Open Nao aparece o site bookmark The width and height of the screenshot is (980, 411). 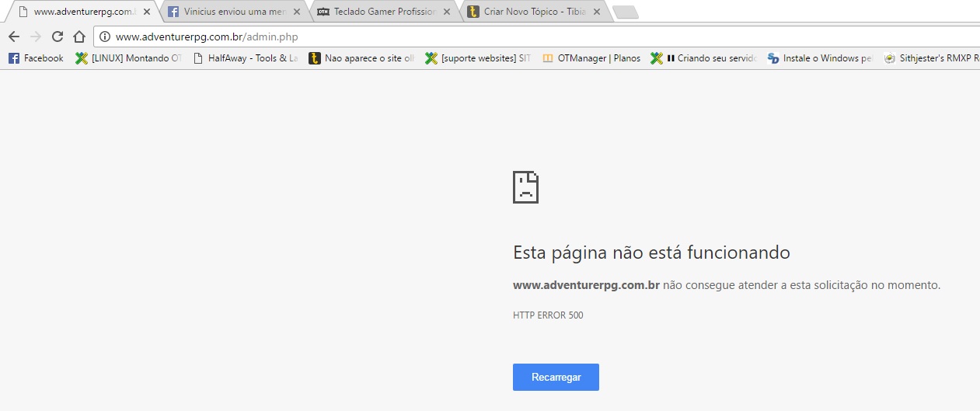[x=361, y=58]
